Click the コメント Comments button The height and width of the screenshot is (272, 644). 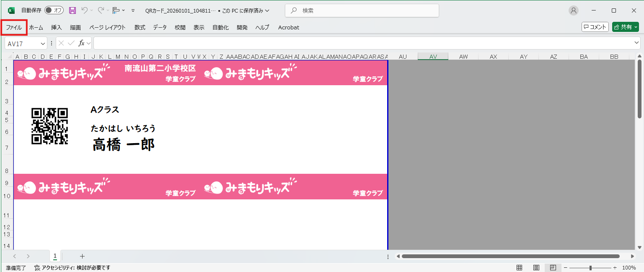[x=595, y=27]
